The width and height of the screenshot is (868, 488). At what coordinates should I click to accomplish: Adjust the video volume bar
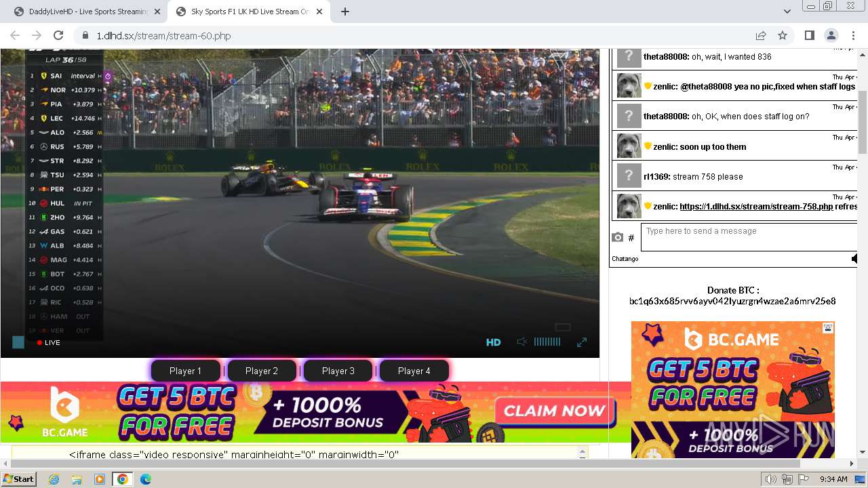pyautogui.click(x=547, y=342)
